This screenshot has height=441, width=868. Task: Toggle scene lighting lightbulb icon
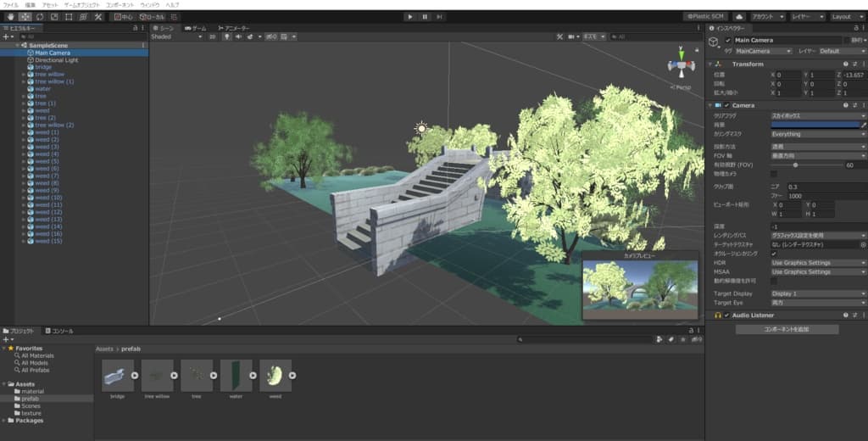click(227, 36)
